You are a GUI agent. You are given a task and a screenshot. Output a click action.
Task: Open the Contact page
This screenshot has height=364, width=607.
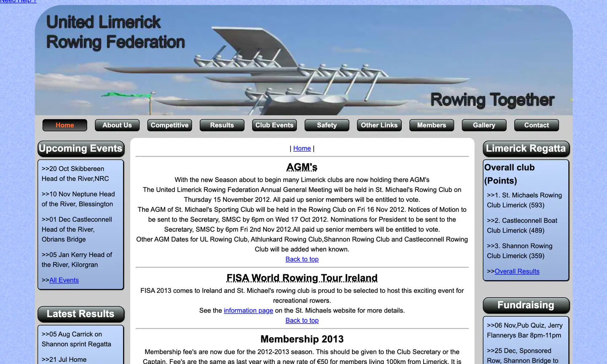(537, 125)
